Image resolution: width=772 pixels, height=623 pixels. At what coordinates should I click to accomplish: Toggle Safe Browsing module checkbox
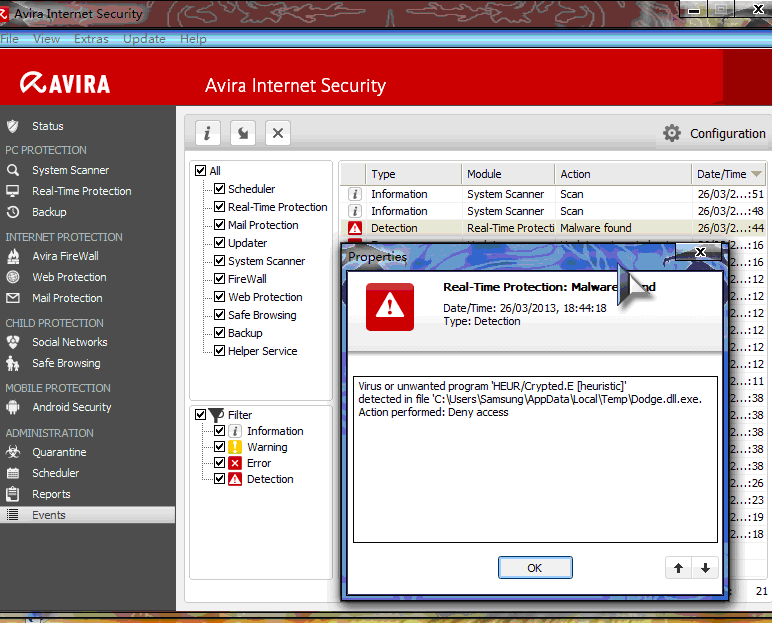[220, 315]
